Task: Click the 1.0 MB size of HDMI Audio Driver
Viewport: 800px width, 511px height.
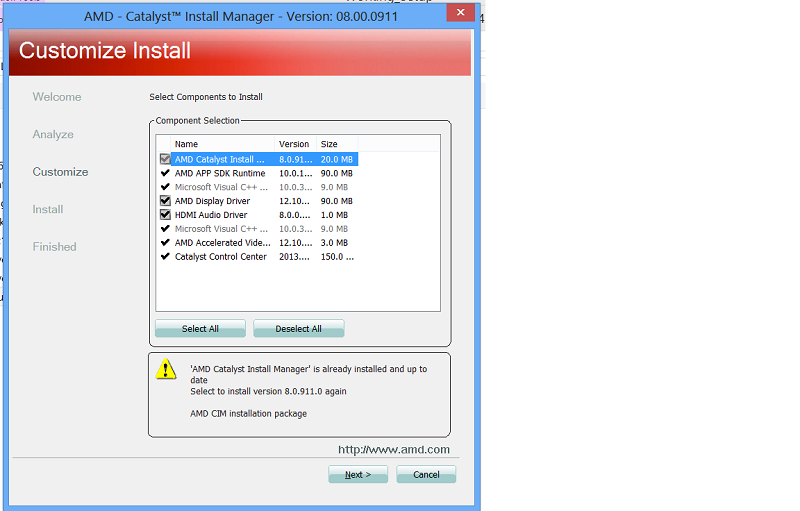Action: (334, 215)
